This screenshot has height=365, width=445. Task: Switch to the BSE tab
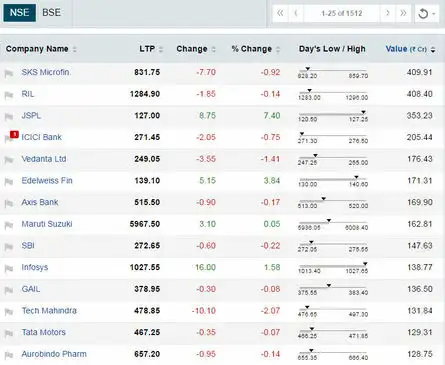click(51, 13)
